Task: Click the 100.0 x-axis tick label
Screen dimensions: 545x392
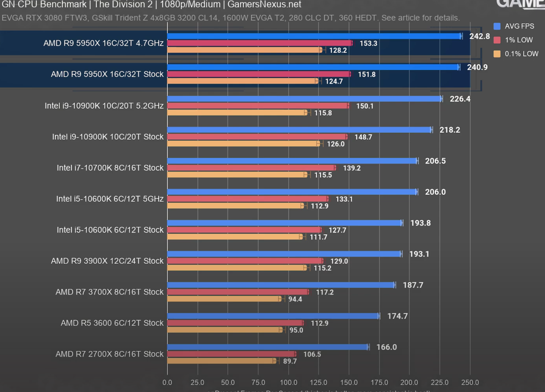Action: coord(288,383)
